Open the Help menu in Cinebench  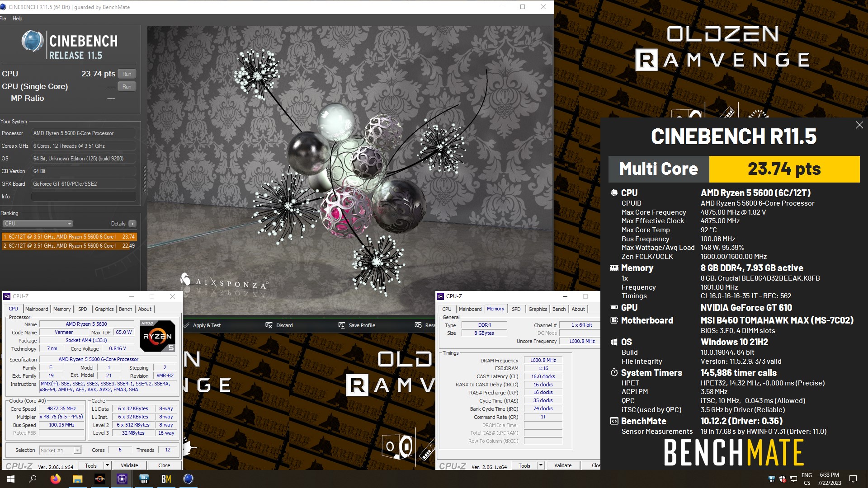pos(17,19)
